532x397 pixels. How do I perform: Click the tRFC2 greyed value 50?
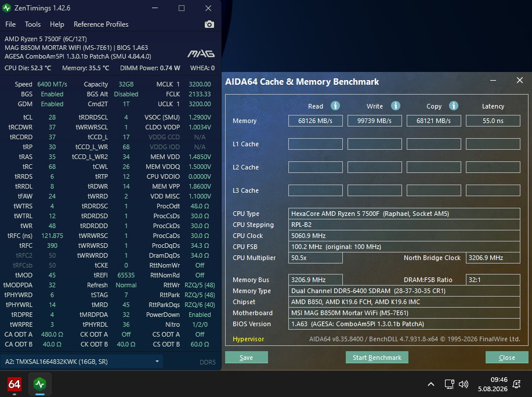coord(52,255)
